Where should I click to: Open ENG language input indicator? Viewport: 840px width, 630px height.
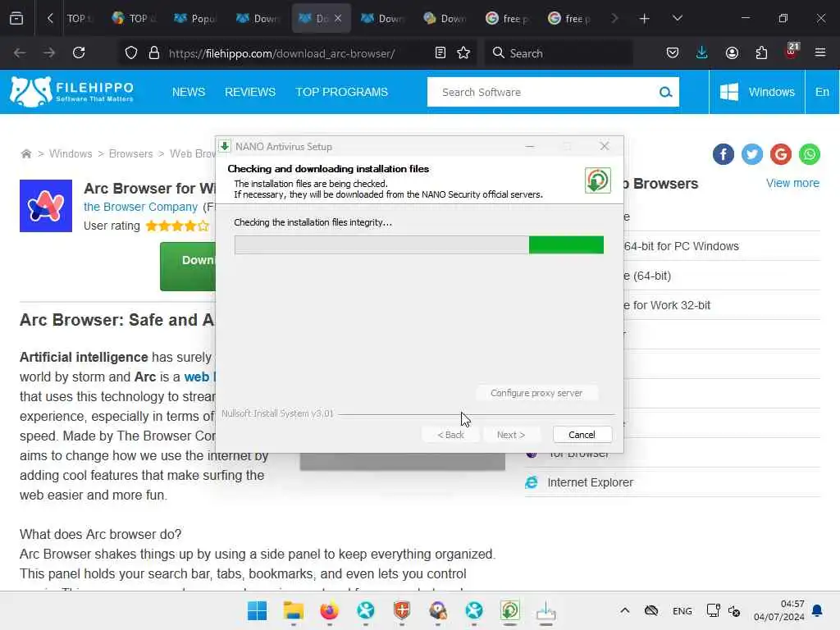(x=682, y=611)
